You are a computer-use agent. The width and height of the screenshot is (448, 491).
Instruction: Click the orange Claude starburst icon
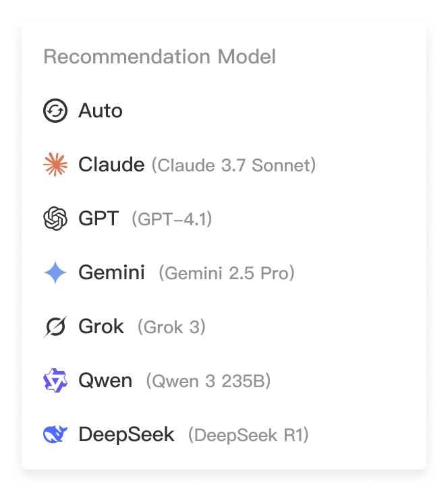[55, 165]
